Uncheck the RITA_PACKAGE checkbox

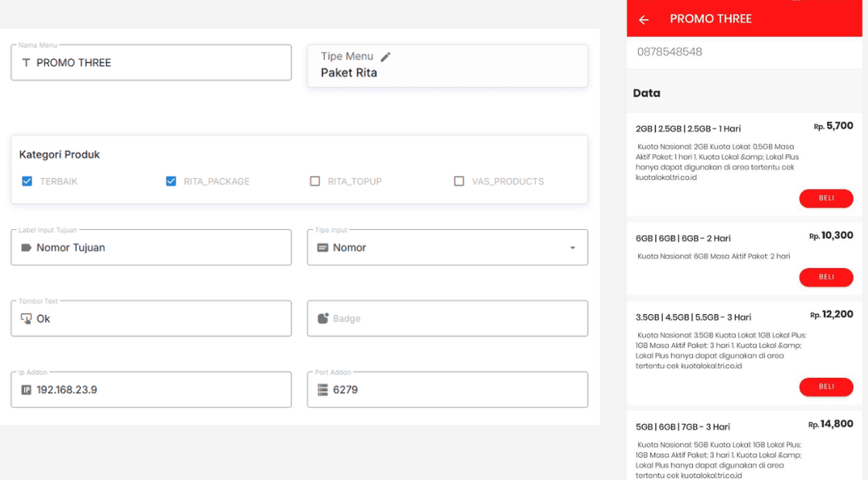point(171,181)
